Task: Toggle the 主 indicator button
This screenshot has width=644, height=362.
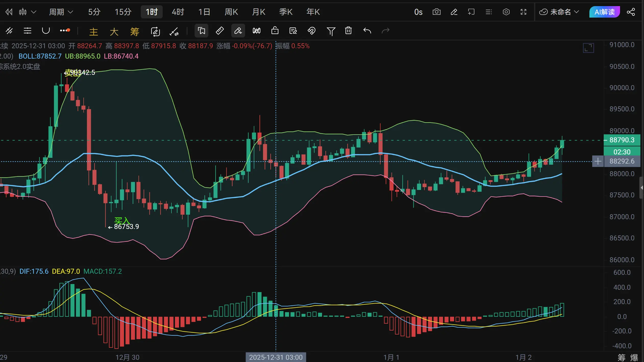Action: coord(94,32)
